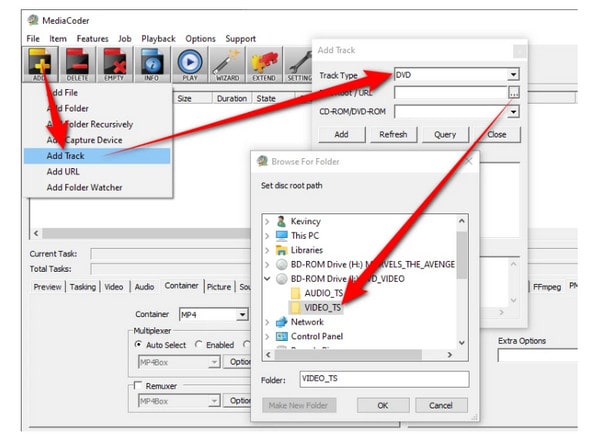600x443 pixels.
Task: Click the Refresh button in Add Track
Action: [393, 134]
